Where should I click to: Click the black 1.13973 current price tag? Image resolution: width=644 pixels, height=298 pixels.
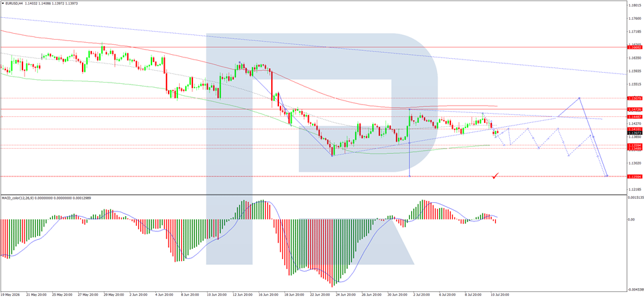coord(635,133)
